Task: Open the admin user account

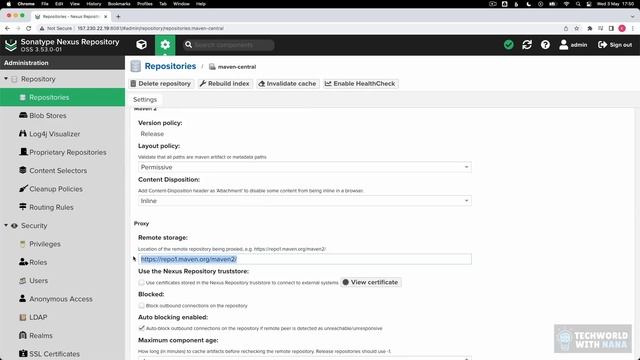Action: 573,44
